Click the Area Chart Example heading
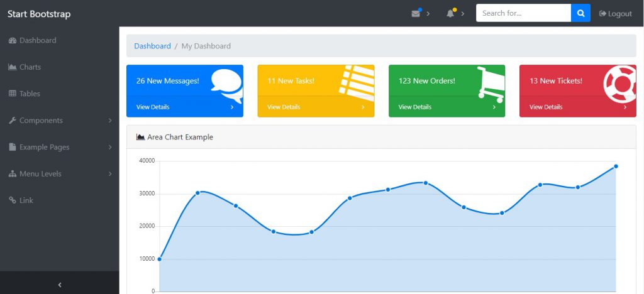This screenshot has height=294, width=644. (180, 138)
